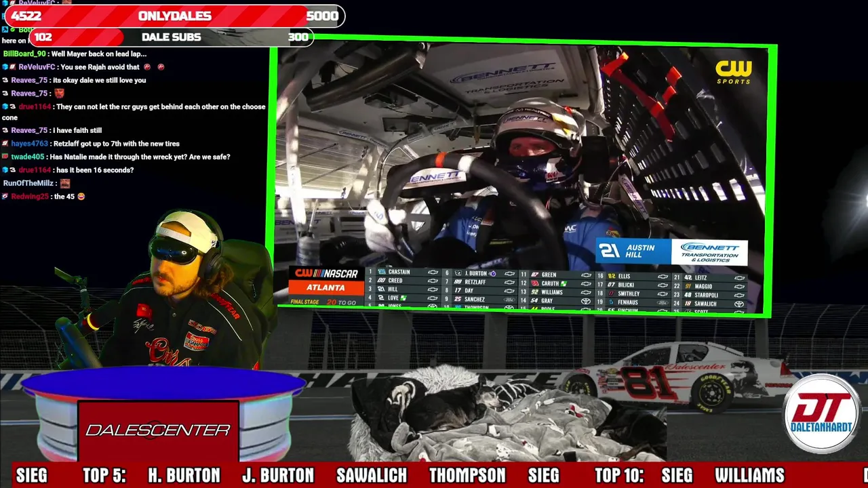Click the DALE SUBS goal progress bar

(172, 37)
